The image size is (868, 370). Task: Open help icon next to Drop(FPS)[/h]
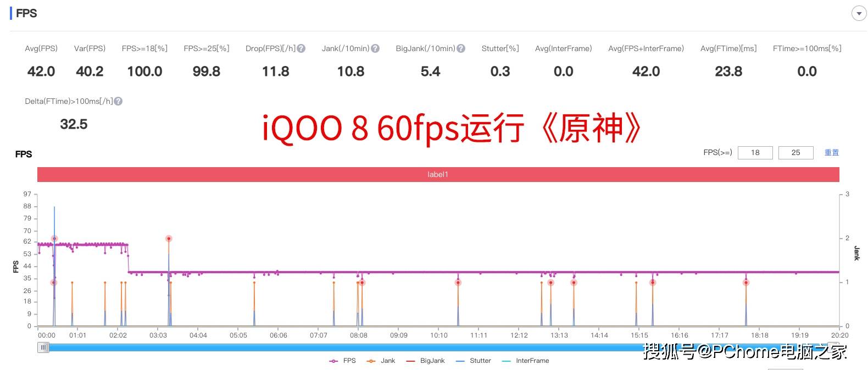(301, 48)
